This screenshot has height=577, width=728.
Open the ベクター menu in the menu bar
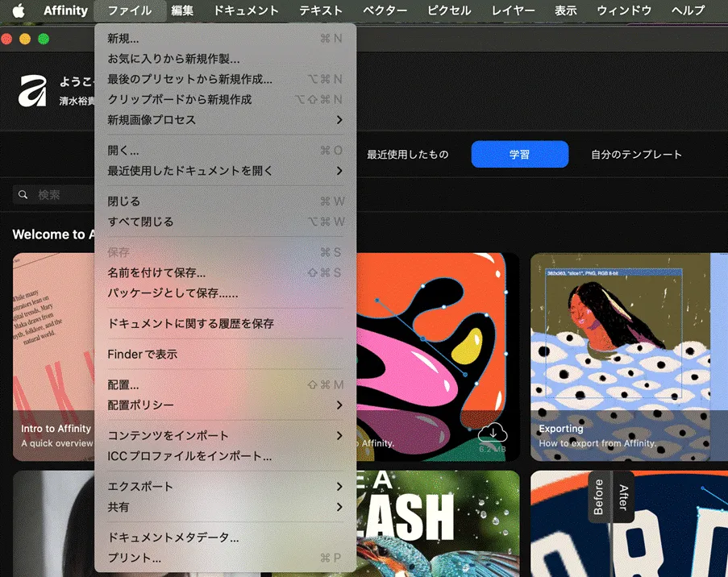(x=385, y=10)
